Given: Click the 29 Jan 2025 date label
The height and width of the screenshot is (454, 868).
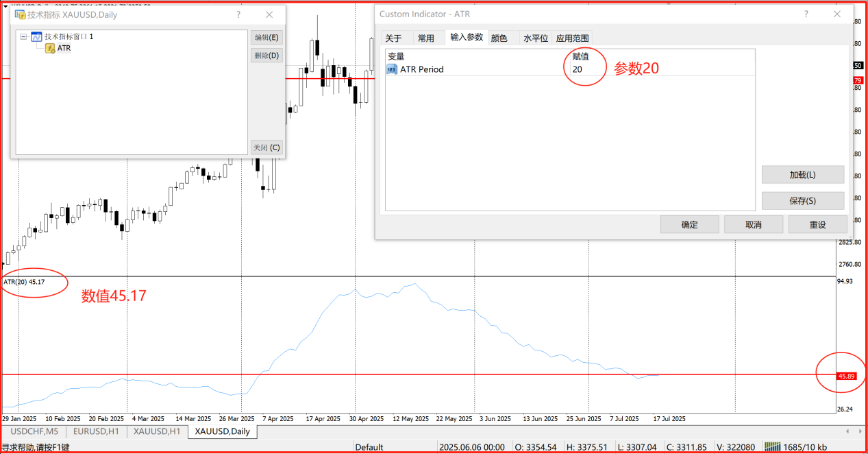Looking at the screenshot, I should [18, 418].
